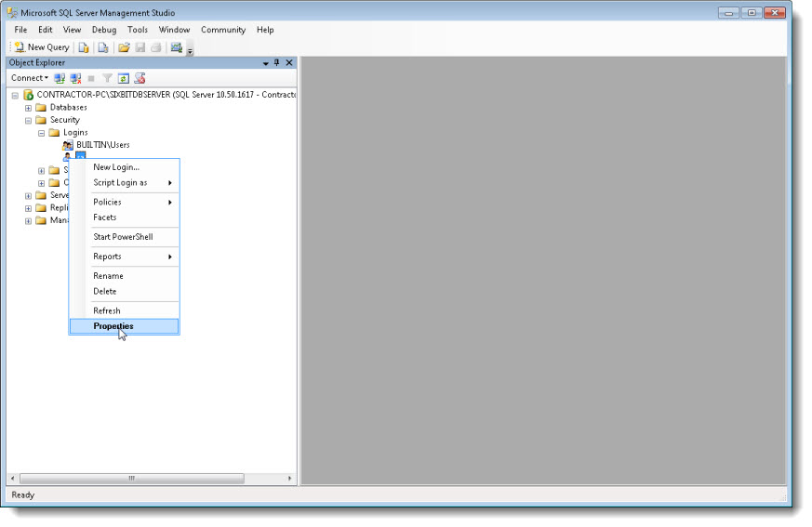Click the Analysis Services query icon
812x527 pixels.
point(103,47)
